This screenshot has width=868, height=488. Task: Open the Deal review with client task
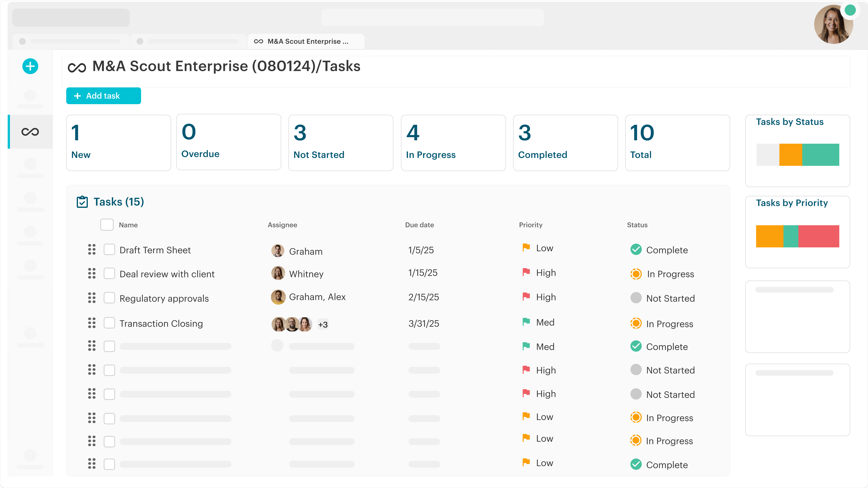[x=167, y=274]
